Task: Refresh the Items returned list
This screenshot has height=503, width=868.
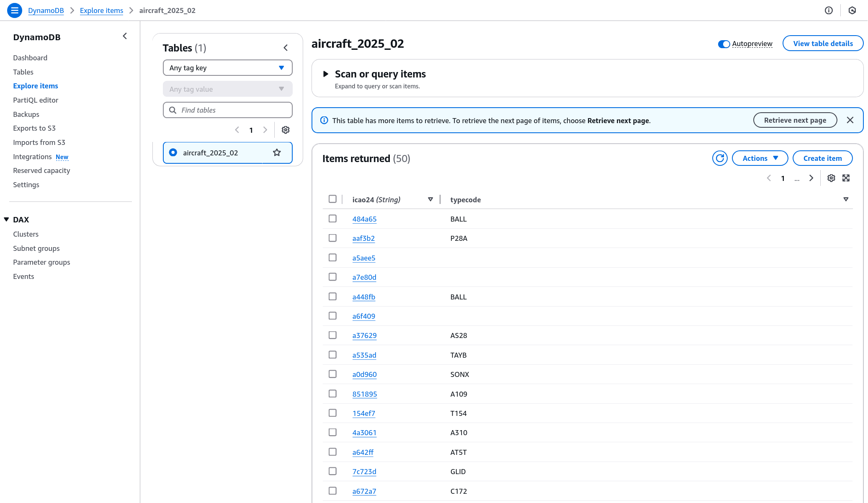Action: tap(720, 158)
